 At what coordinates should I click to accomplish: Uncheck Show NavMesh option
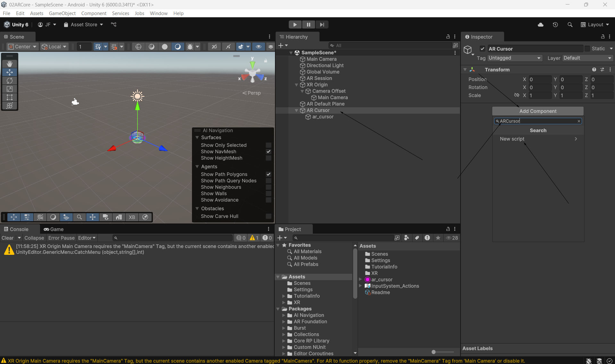(269, 152)
